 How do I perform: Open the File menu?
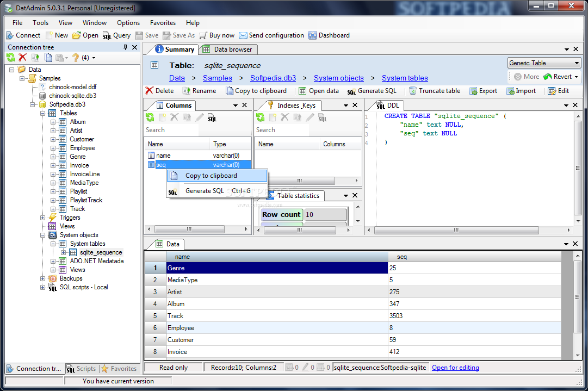click(17, 23)
